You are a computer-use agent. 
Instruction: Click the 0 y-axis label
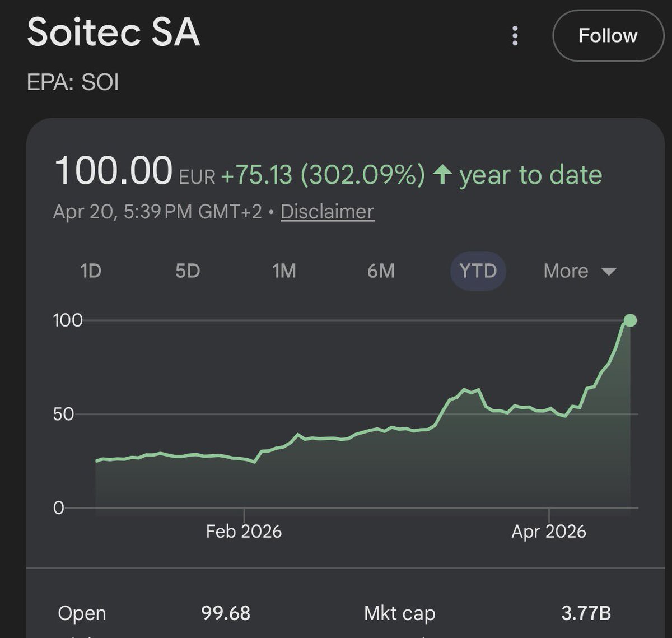59,508
